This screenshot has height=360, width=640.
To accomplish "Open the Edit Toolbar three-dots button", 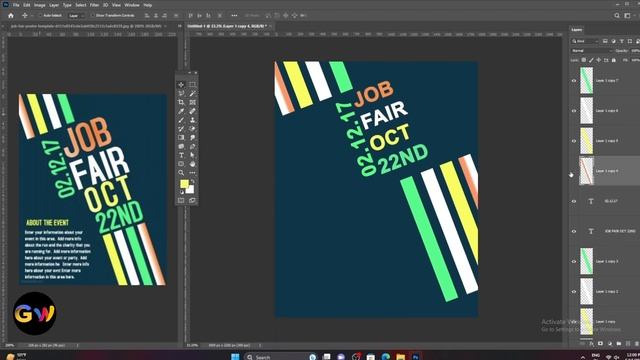I will coord(192,173).
